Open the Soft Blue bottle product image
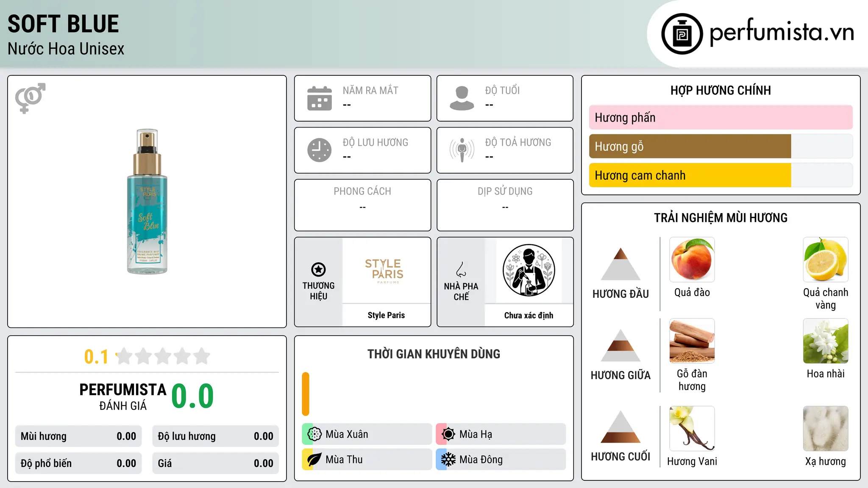 (147, 202)
